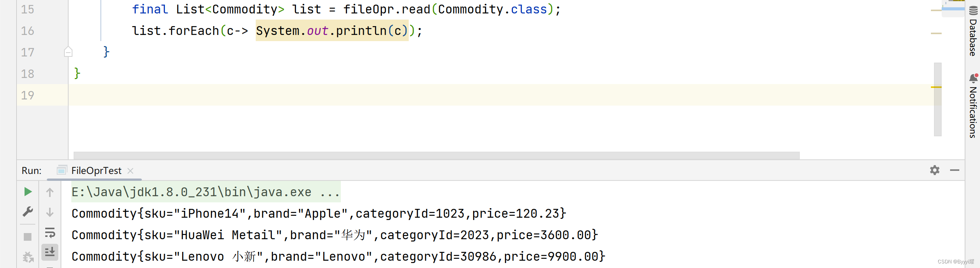Hide the Run tool window
The height and width of the screenshot is (268, 980).
pyautogui.click(x=955, y=170)
